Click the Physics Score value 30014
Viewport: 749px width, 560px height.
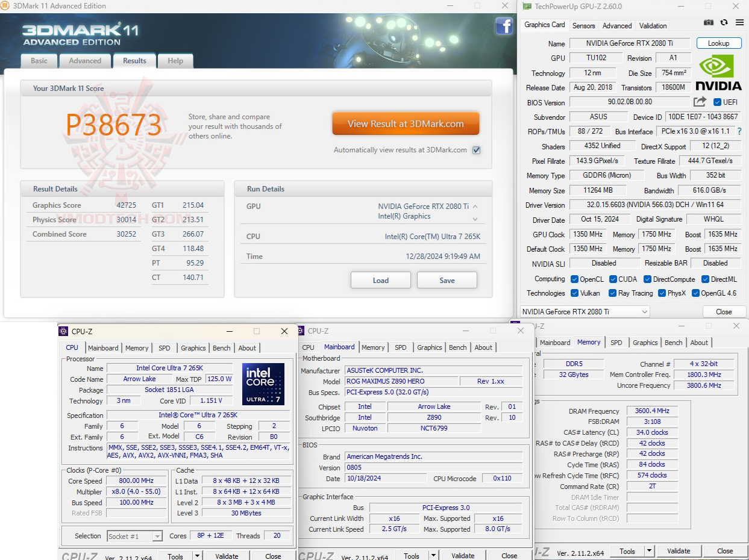click(127, 220)
